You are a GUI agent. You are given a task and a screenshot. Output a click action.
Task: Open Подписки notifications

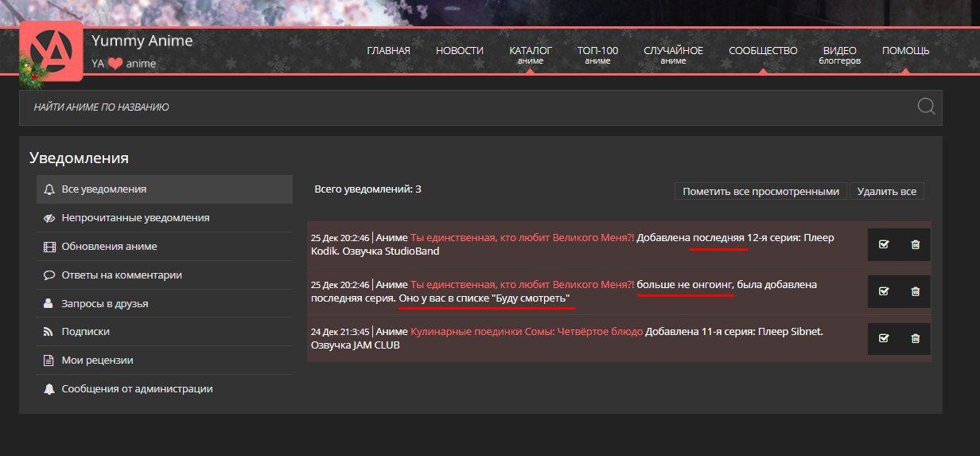point(165,332)
